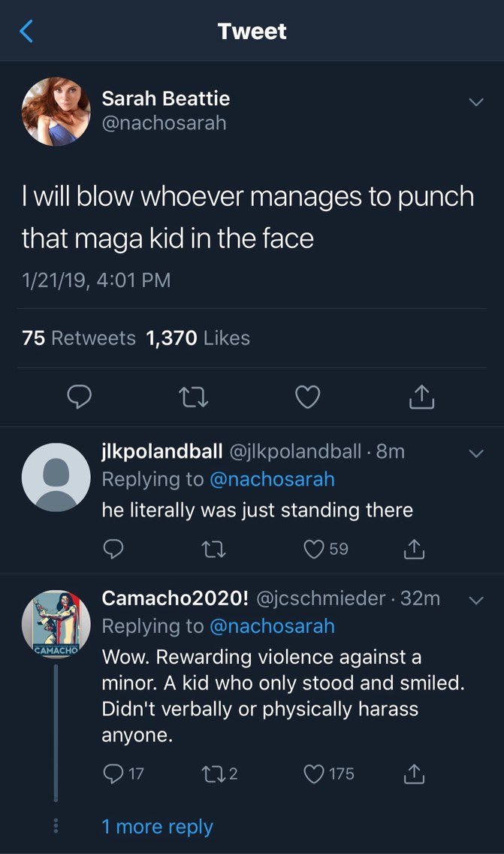This screenshot has height=854, width=504.
Task: Expand options chevron on jlkpolandball's reply
Action: (476, 453)
